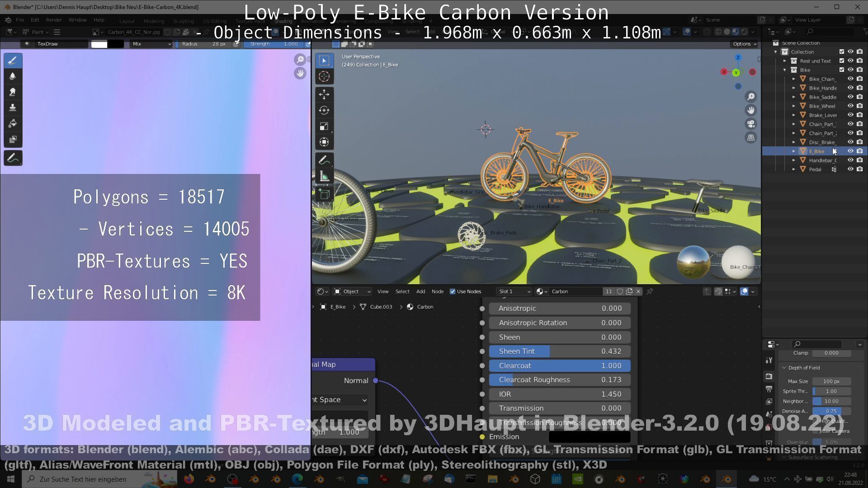Screen dimensions: 868x488
Task: Activate Select Box tool in 3D viewport
Action: tap(324, 61)
